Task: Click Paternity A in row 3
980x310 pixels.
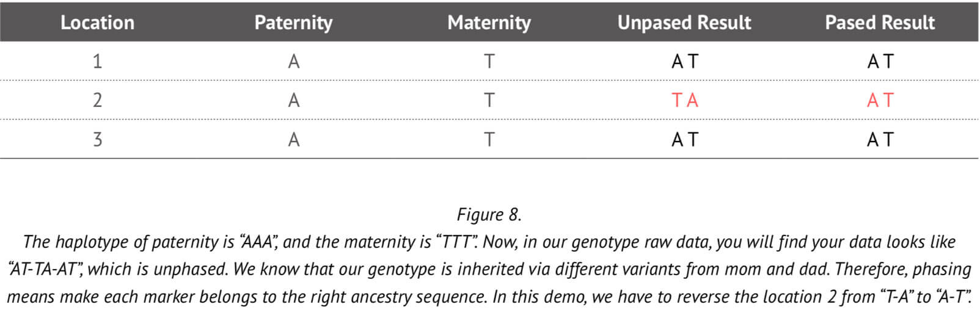Action: point(294,140)
